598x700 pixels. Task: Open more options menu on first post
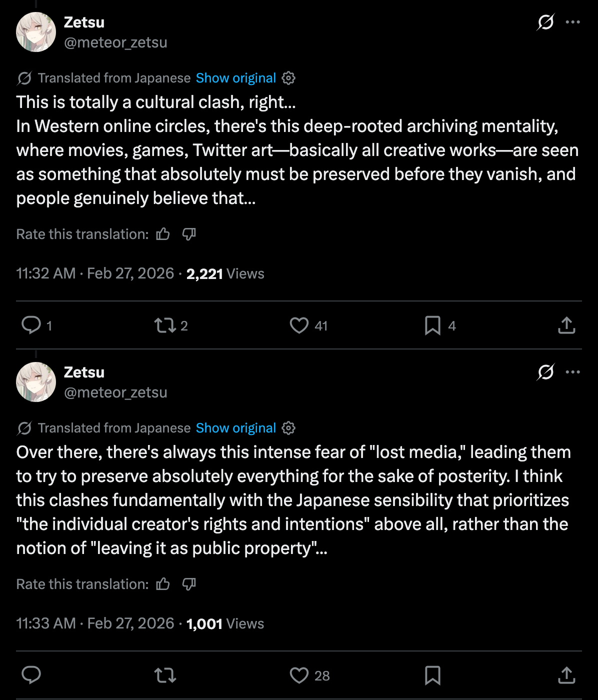point(572,22)
